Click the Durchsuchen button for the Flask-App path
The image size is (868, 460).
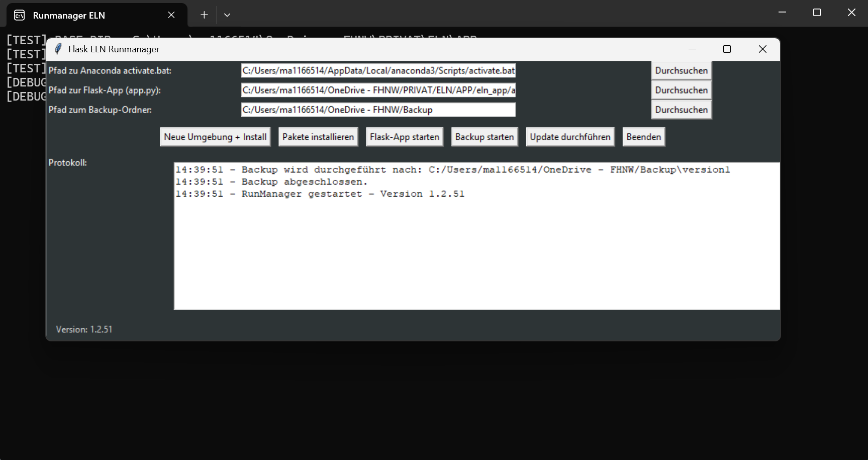681,90
